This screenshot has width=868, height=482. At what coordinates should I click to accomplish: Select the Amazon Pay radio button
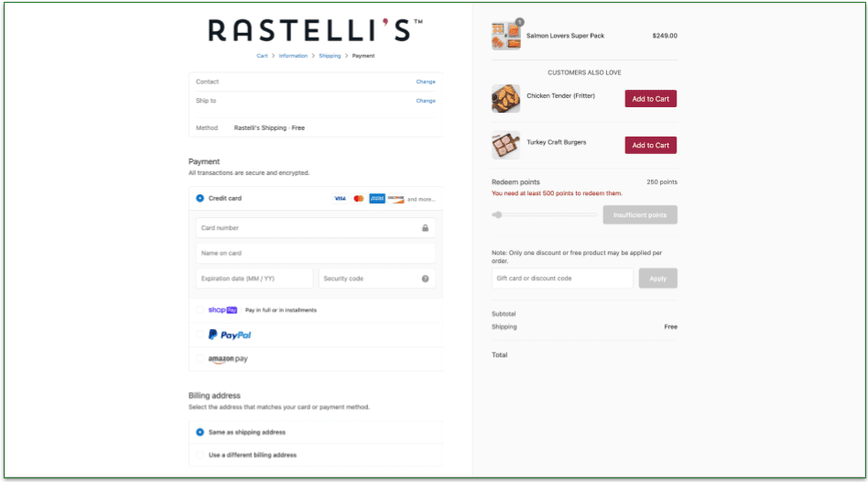click(200, 358)
